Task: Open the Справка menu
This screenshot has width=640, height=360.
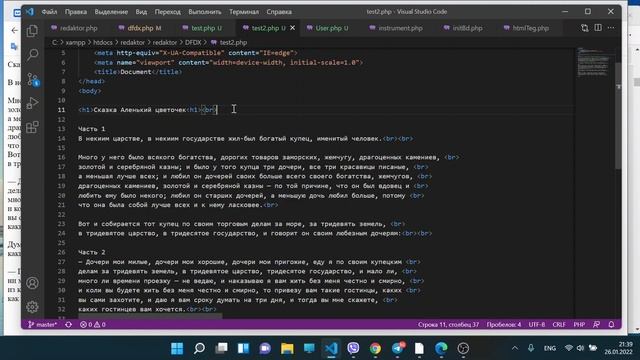Action: point(279,12)
